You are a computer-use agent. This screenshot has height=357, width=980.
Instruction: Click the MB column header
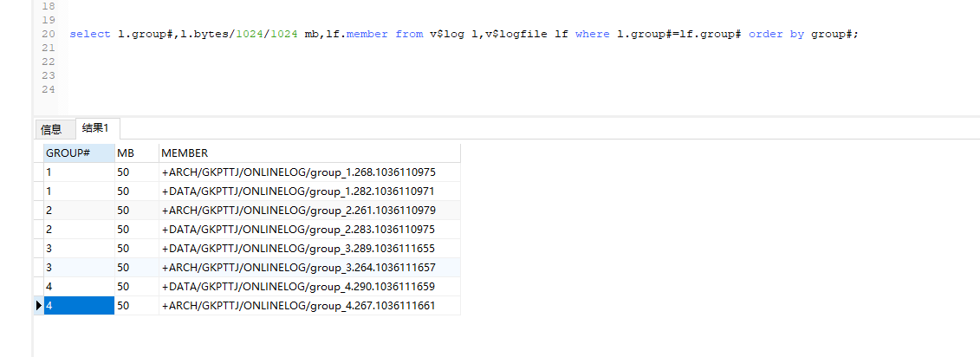(137, 153)
